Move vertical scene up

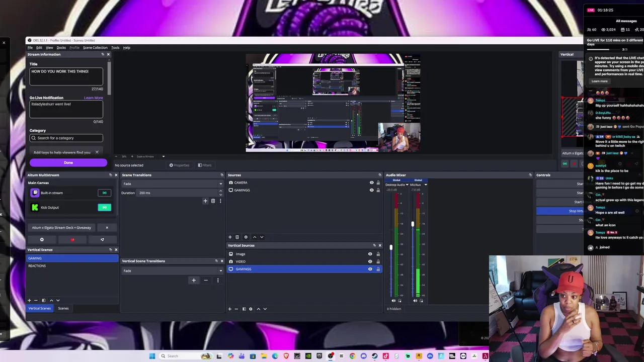pos(51,300)
